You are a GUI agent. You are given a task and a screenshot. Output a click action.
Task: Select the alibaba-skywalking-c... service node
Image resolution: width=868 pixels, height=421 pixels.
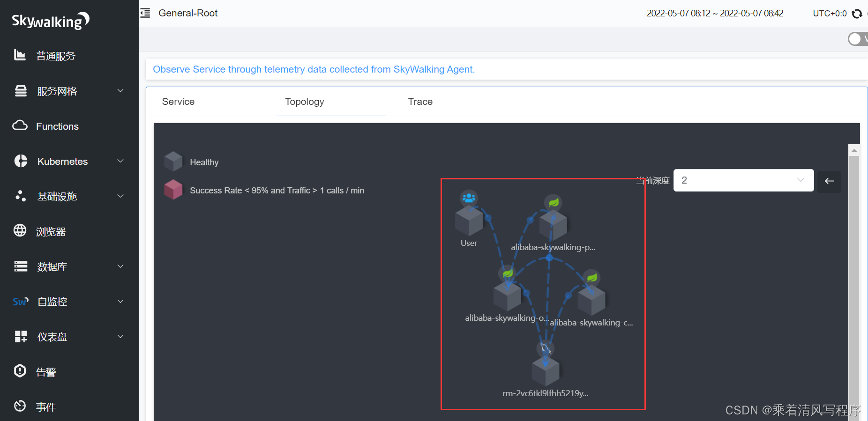591,301
